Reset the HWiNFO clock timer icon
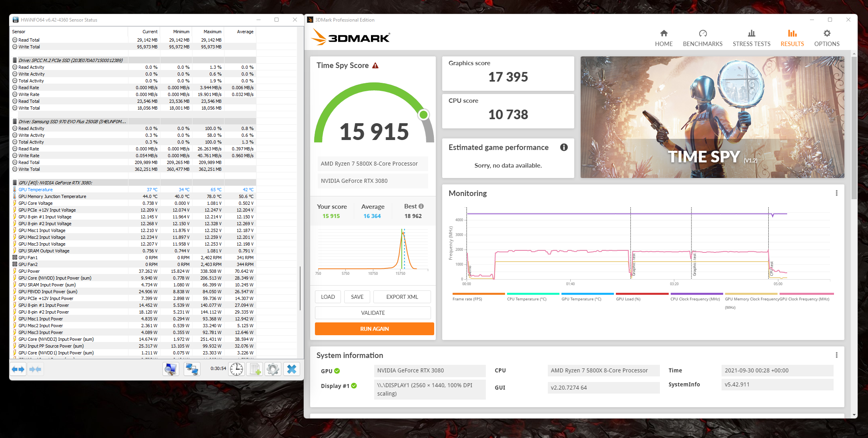Screen dimensions: 868x438 pyautogui.click(x=236, y=369)
